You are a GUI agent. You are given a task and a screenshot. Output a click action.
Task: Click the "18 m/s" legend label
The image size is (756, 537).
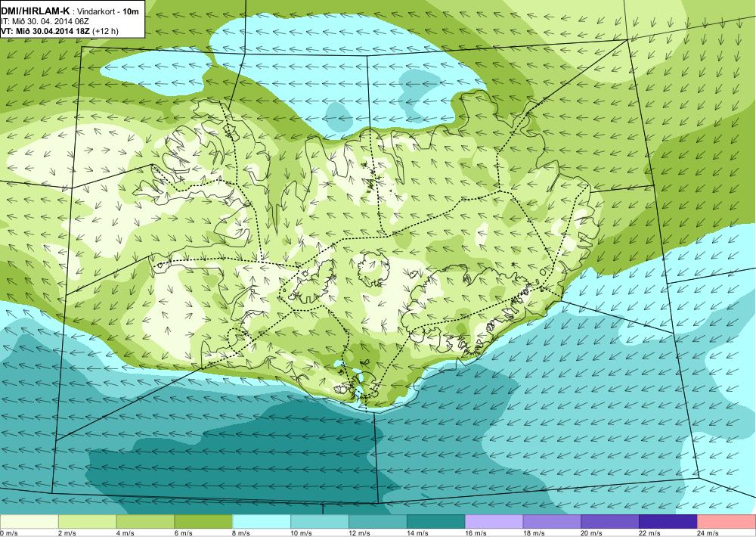(534, 533)
